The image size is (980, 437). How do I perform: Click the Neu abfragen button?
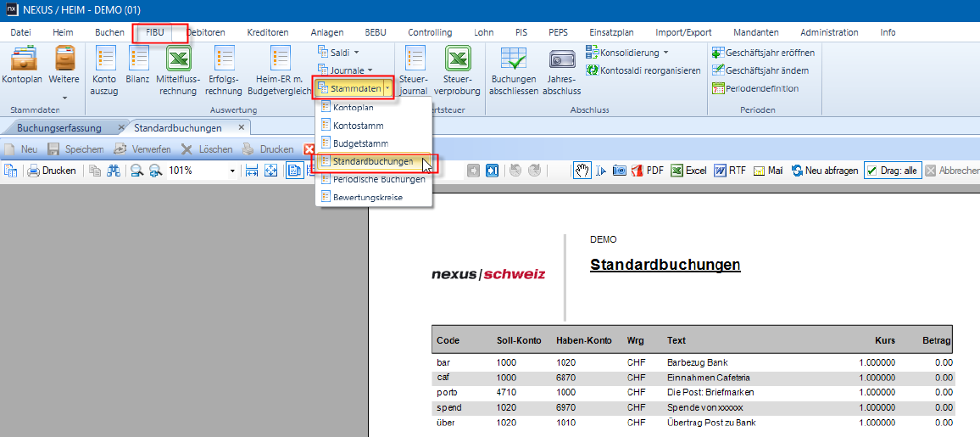pyautogui.click(x=825, y=171)
